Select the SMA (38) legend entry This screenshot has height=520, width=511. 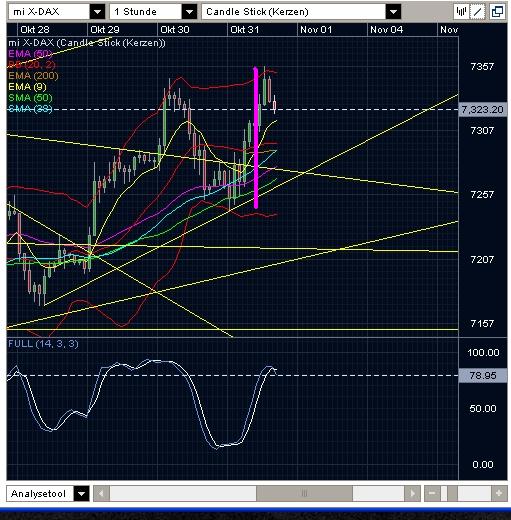click(30, 109)
